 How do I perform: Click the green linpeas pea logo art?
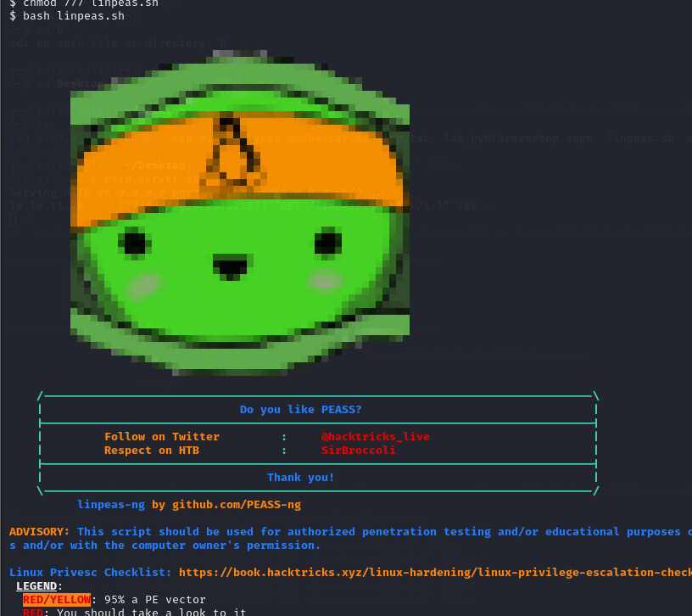(240, 213)
